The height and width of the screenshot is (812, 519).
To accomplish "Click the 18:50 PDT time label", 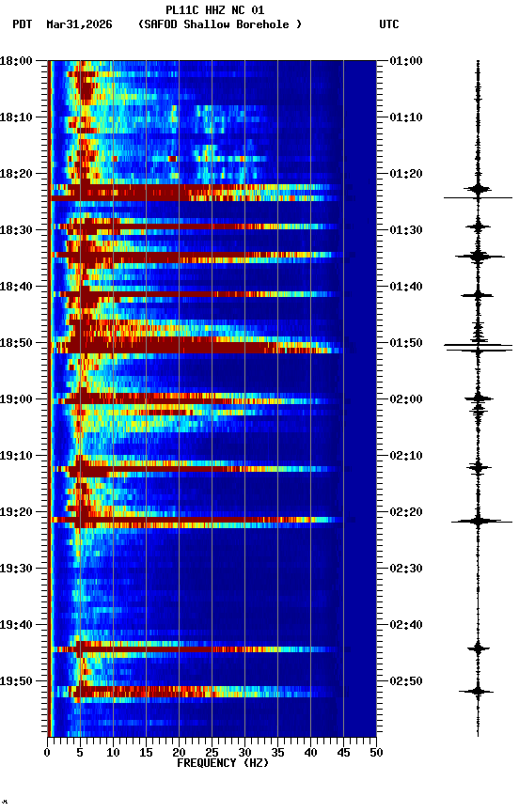I will pyautogui.click(x=16, y=343).
